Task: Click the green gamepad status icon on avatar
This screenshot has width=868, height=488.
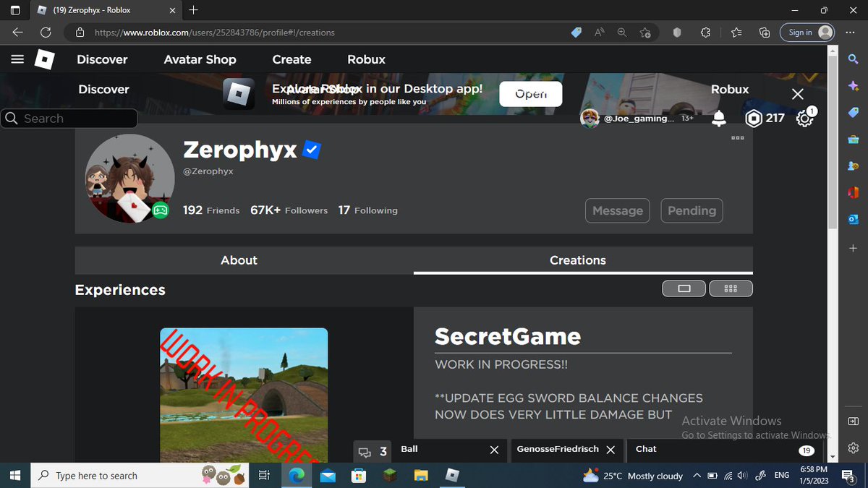Action: pos(161,210)
